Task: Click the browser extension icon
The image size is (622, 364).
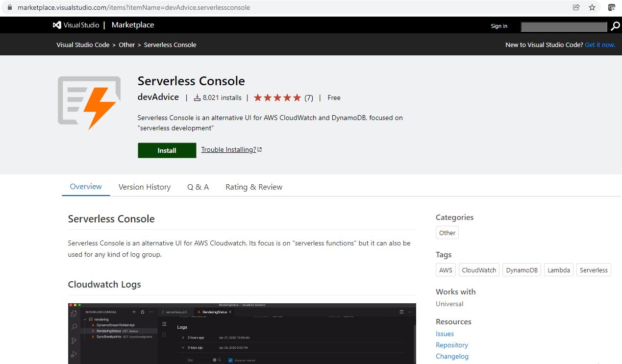Action: [612, 7]
